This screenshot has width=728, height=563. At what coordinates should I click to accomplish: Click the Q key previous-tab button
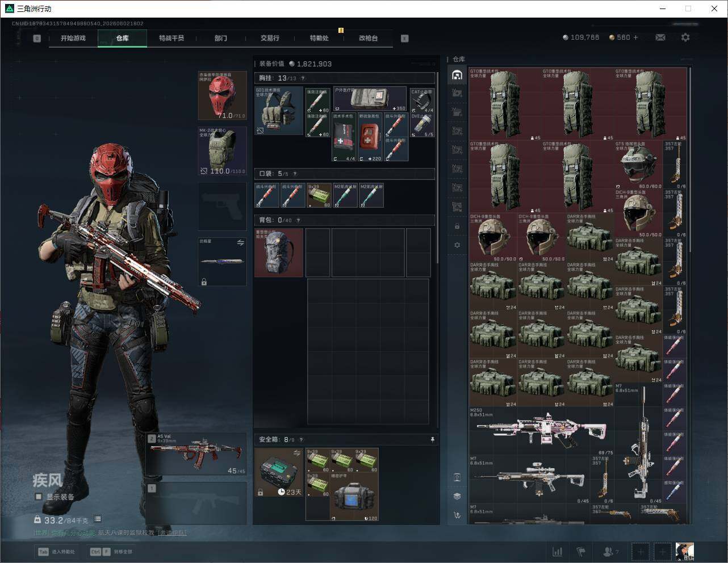tap(37, 39)
